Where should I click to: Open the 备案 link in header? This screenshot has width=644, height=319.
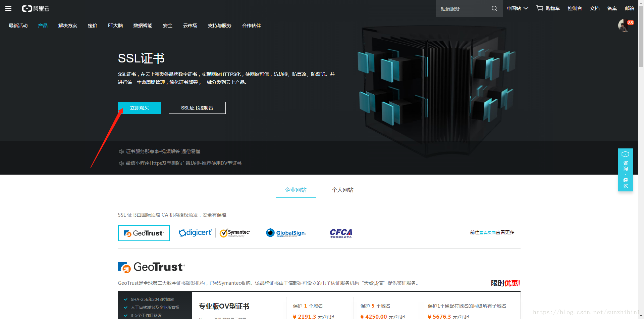612,8
